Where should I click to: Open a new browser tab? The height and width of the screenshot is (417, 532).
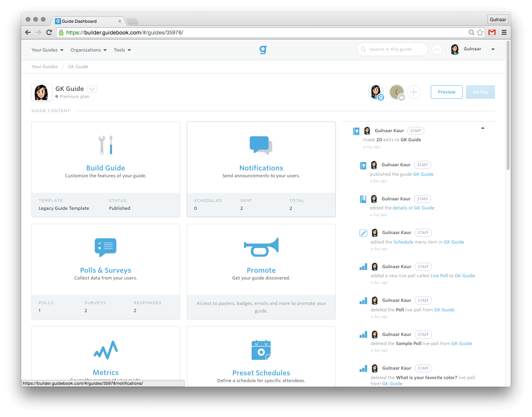132,21
